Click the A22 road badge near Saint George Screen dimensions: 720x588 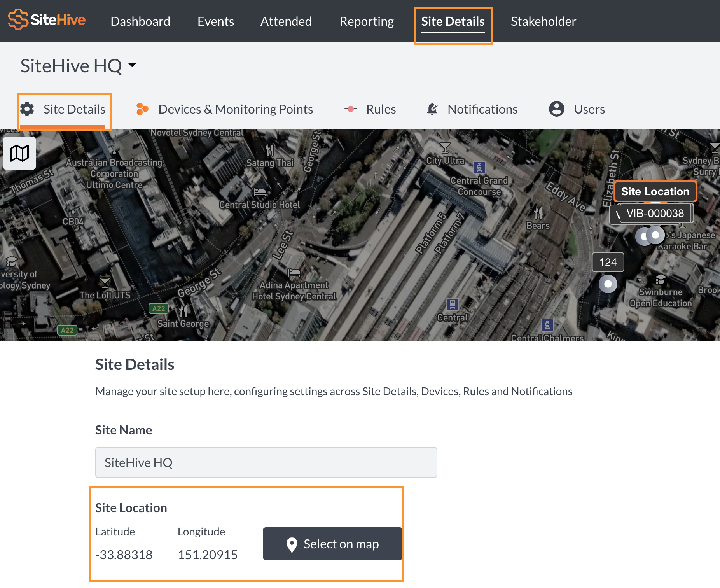159,308
